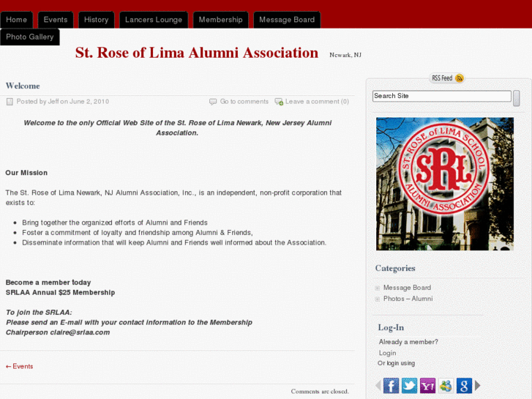The height and width of the screenshot is (399, 532).
Task: Focus the Search Site input field
Action: tap(442, 96)
